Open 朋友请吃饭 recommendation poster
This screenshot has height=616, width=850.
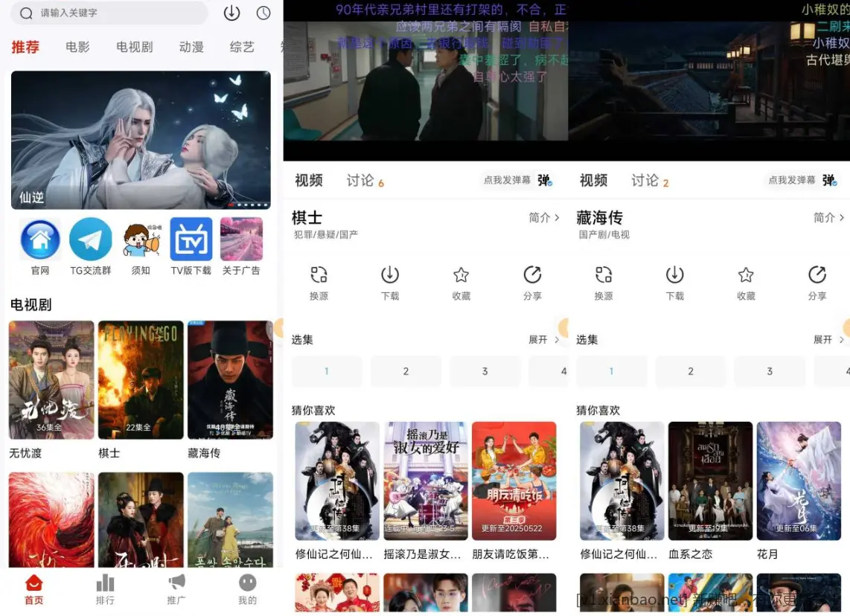(x=514, y=481)
